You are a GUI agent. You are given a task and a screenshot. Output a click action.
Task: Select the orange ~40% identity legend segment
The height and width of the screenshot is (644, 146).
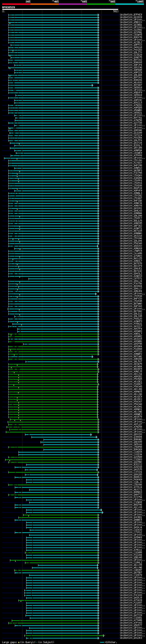(x=45, y=4)
